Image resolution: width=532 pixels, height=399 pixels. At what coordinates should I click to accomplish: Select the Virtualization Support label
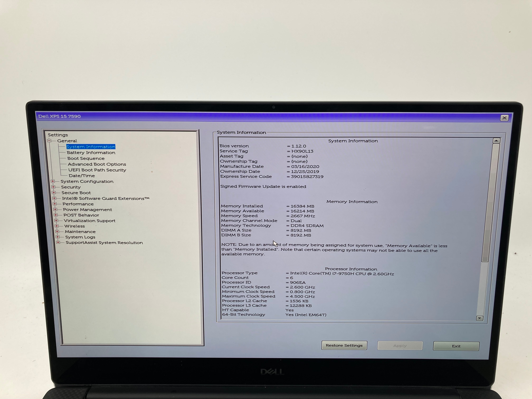click(x=89, y=221)
